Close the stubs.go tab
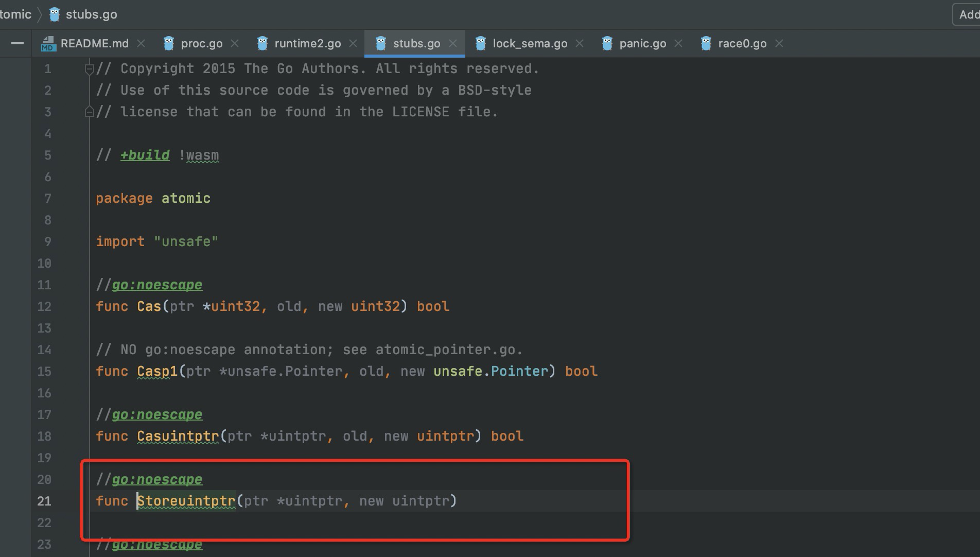The image size is (980, 557). [x=453, y=44]
